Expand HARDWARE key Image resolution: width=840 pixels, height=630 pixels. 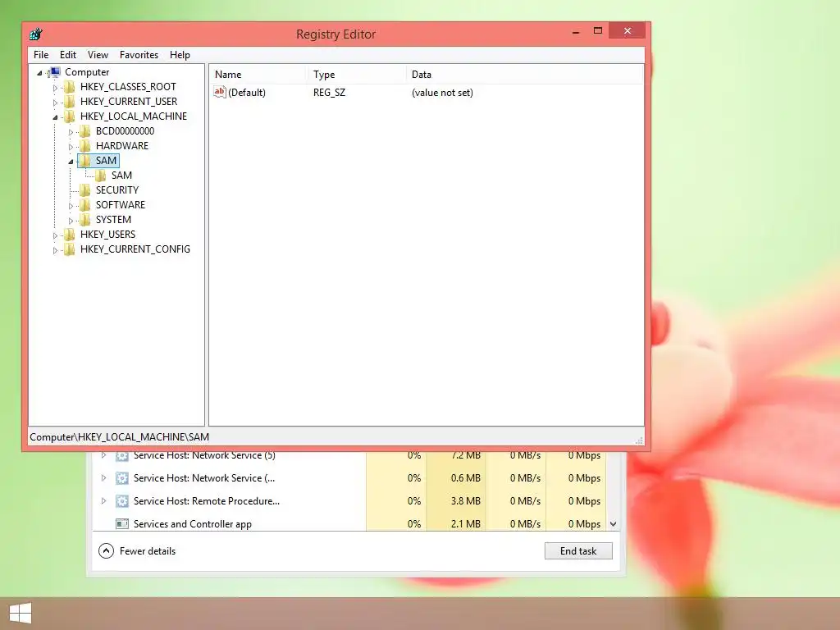click(x=71, y=146)
